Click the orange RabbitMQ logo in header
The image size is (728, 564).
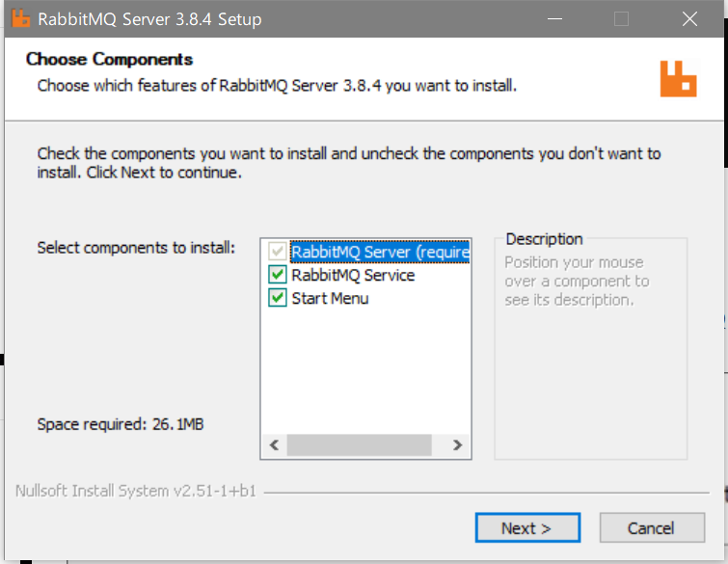(678, 78)
